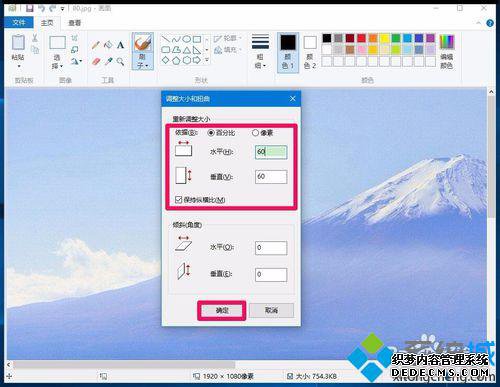Click the Cancel button in dialog
The height and width of the screenshot is (387, 500).
(x=271, y=310)
